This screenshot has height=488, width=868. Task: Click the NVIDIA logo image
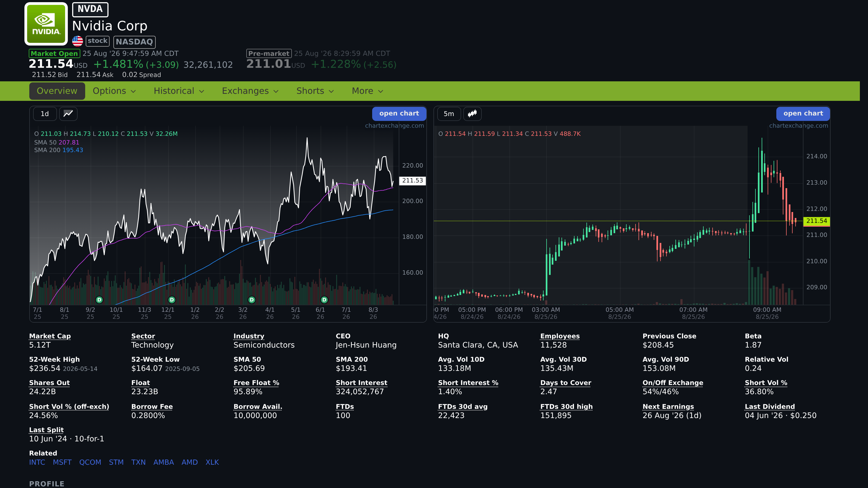(46, 24)
